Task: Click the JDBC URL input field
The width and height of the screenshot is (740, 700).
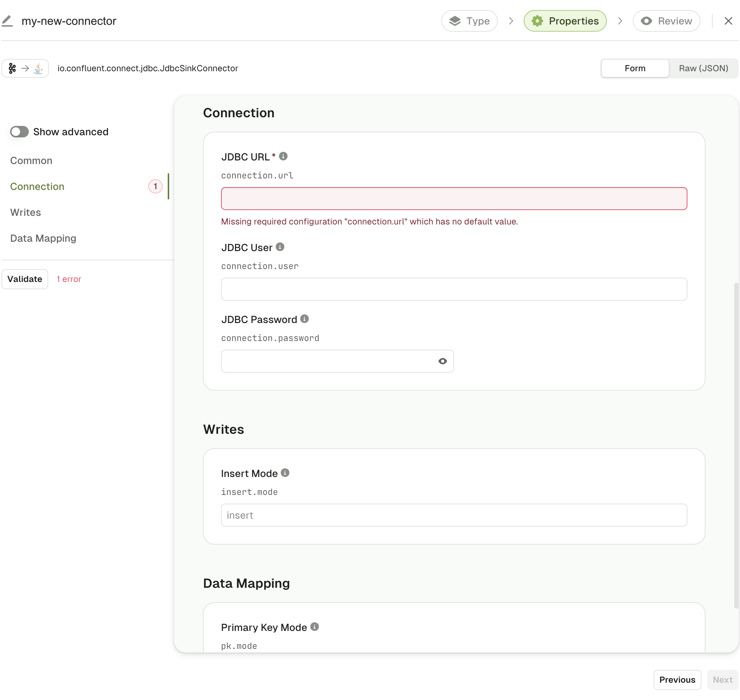Action: pos(454,198)
